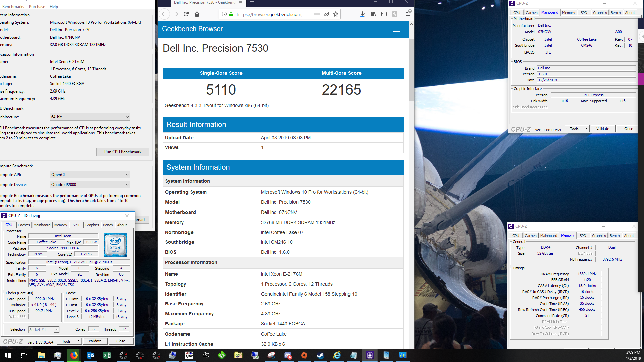Open Task View on the taskbar

[x=24, y=355]
